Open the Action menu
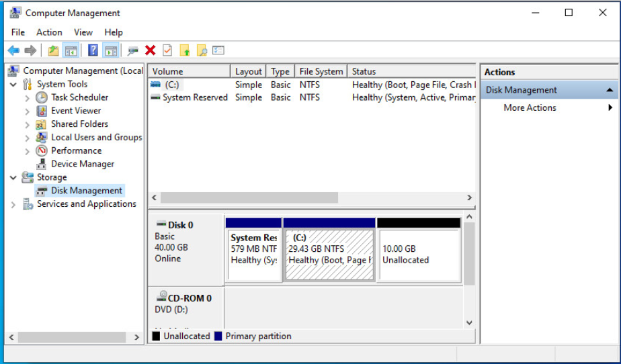 click(49, 32)
